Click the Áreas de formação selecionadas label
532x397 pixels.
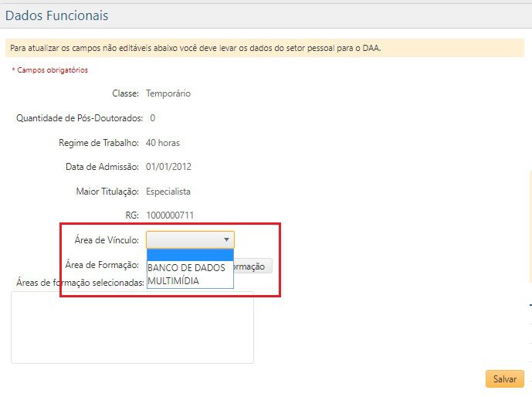point(80,283)
